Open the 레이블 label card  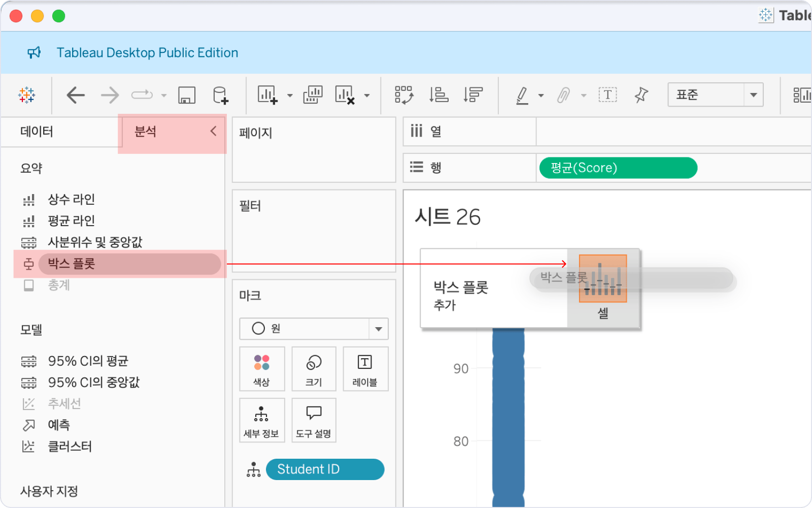tap(365, 369)
